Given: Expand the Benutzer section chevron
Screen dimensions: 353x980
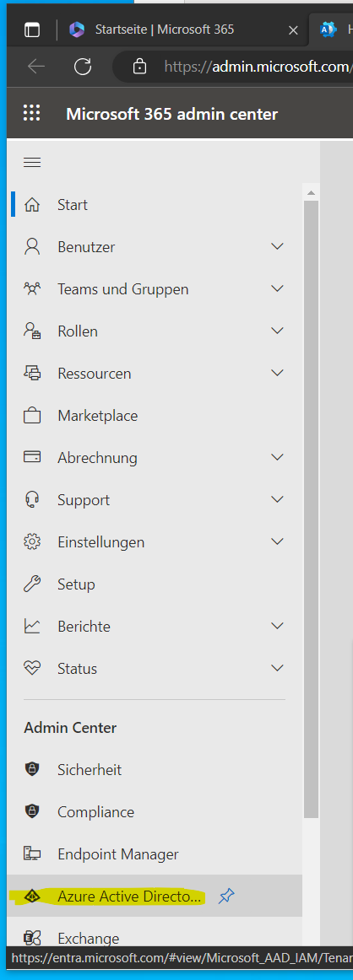Looking at the screenshot, I should click(x=277, y=247).
